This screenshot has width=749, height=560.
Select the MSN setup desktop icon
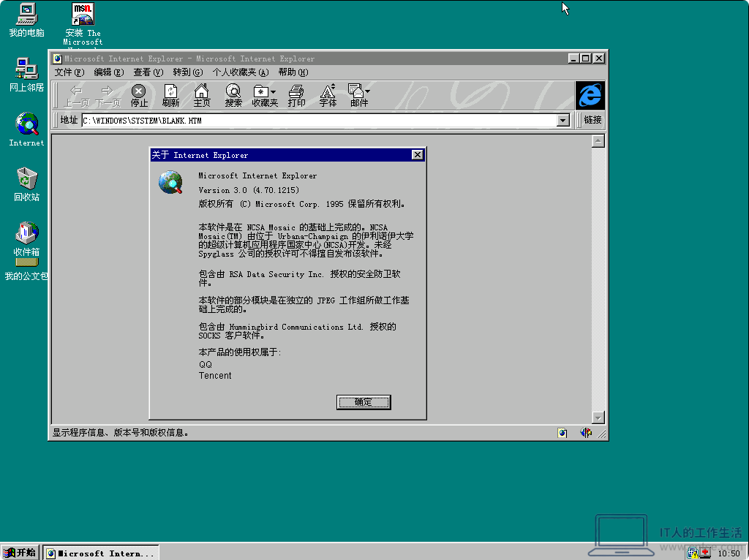[83, 24]
